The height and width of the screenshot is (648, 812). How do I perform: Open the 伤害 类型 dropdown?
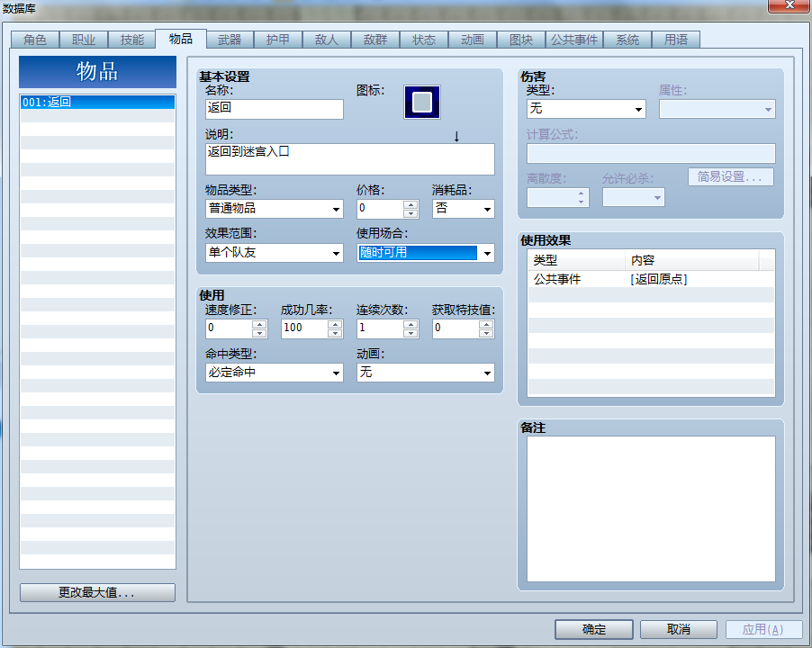point(586,109)
